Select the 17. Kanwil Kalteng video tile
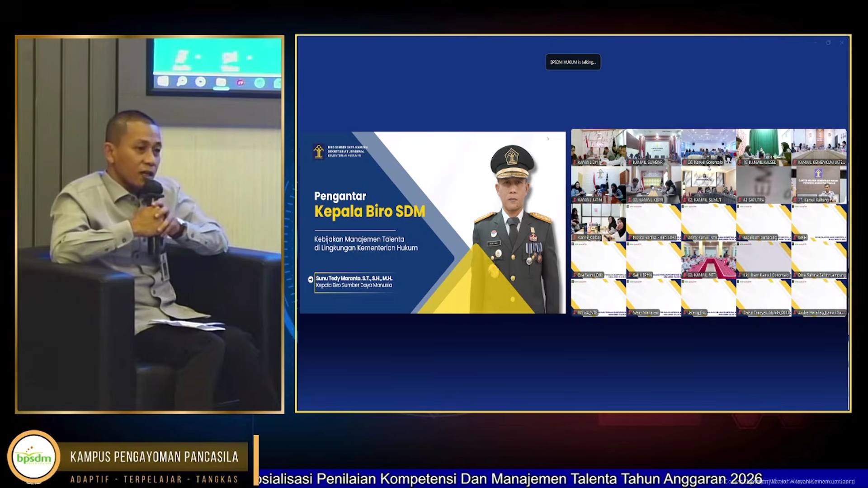Screen dimensions: 868x488 click(819, 185)
